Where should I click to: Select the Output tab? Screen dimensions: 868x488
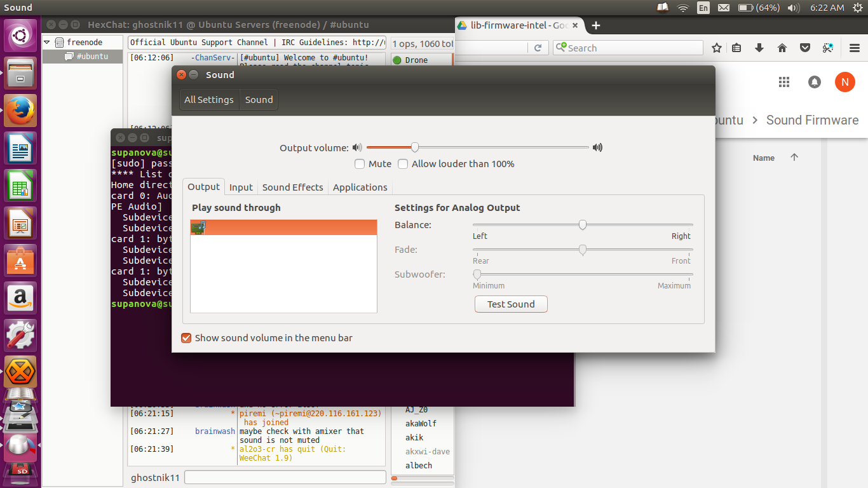click(x=203, y=187)
